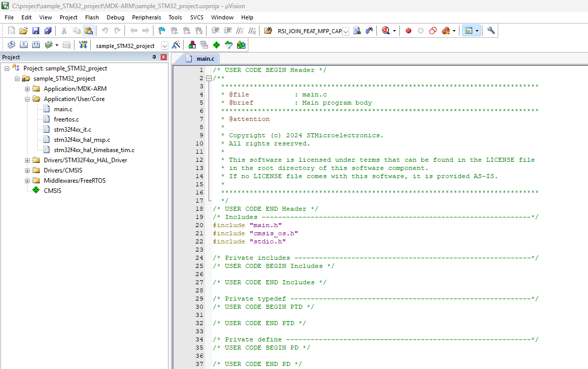Fold the comment block at line 2
588x369 pixels.
coord(209,78)
